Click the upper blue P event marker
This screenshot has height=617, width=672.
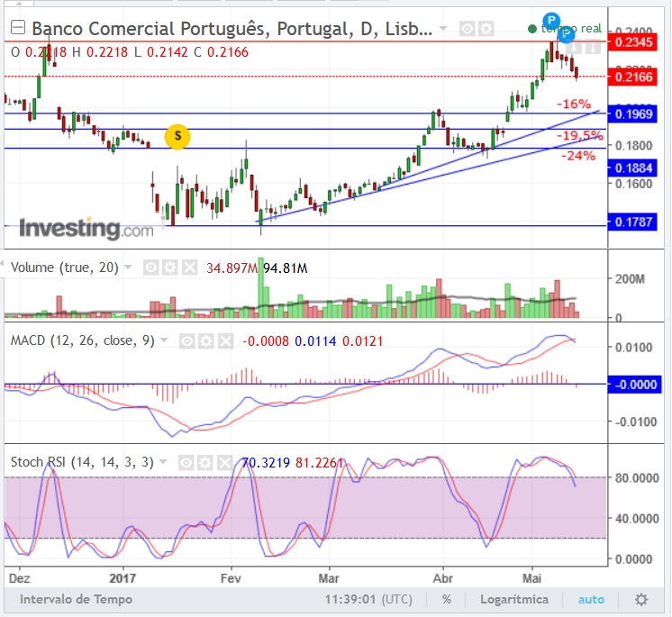point(551,20)
